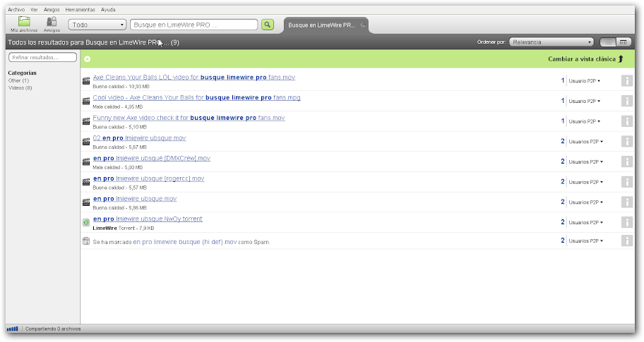Screen dimensions: 644x342
Task: Expand Usuario P2P for Cool video result
Action: [584, 101]
